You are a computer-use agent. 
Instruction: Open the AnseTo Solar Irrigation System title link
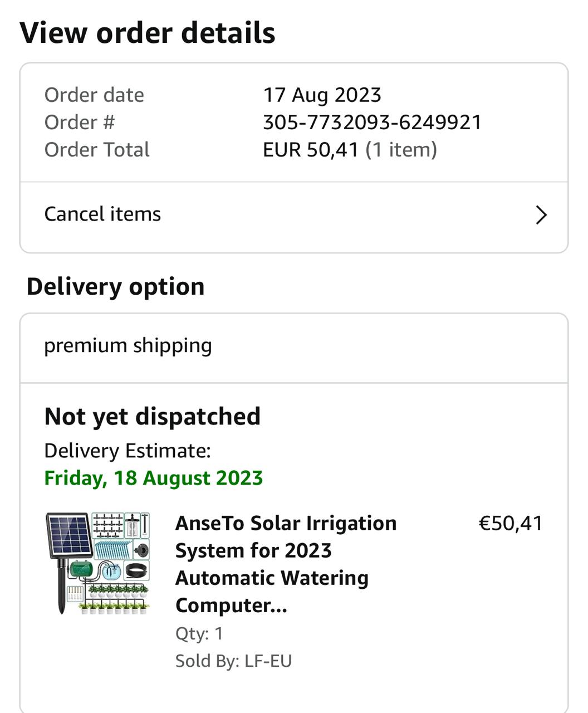286,564
